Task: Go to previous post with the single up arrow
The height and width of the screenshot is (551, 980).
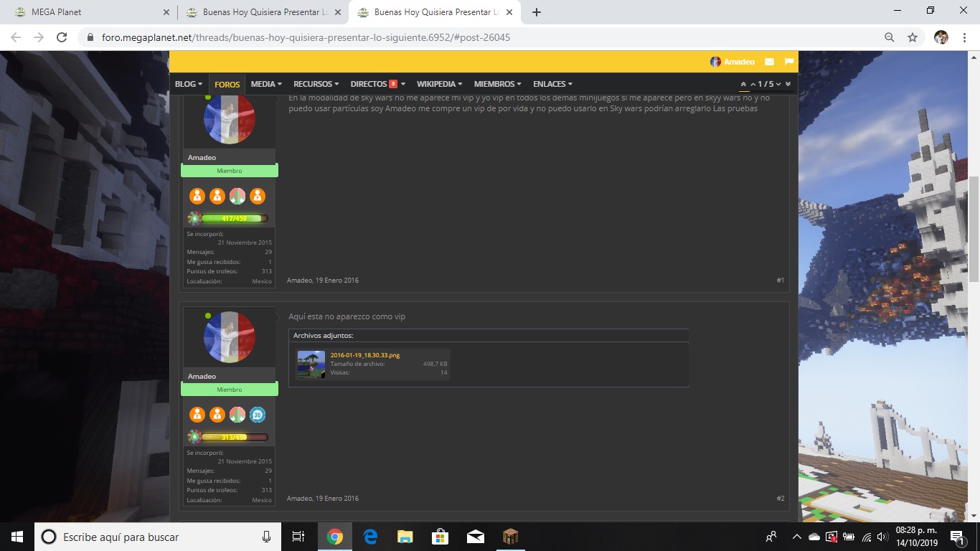Action: (753, 84)
